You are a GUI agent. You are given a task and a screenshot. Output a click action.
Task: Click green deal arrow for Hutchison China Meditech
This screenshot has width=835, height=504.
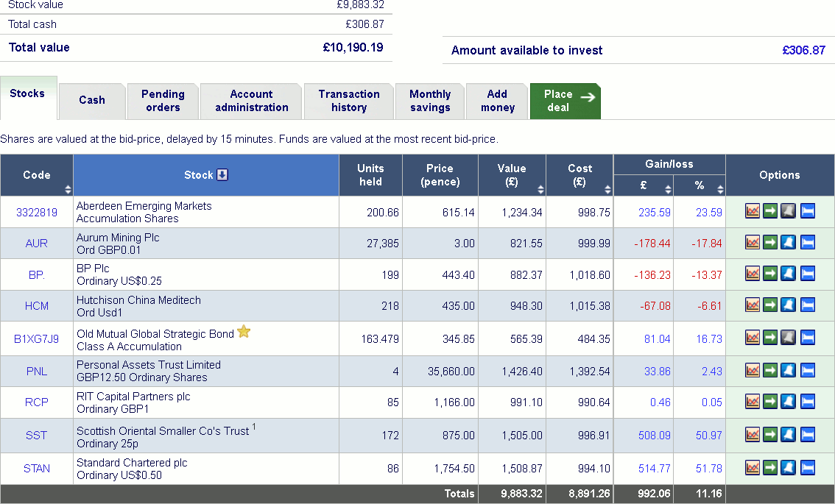(x=770, y=305)
